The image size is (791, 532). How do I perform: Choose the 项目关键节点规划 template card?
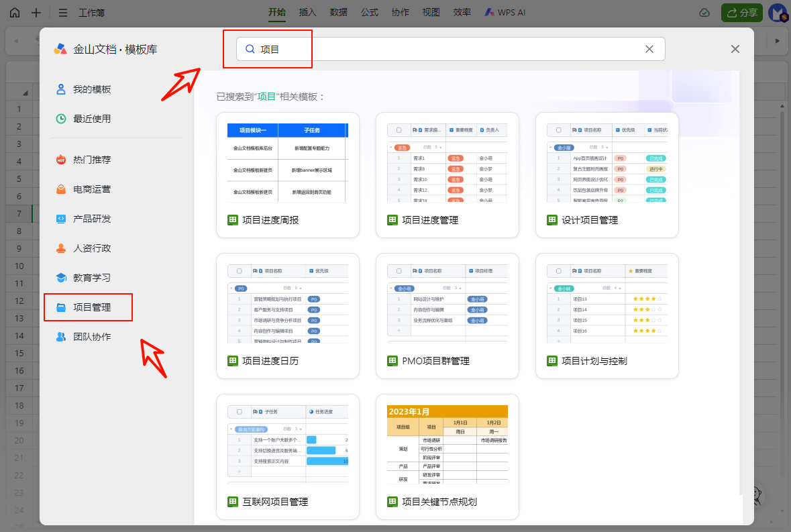[447, 445]
